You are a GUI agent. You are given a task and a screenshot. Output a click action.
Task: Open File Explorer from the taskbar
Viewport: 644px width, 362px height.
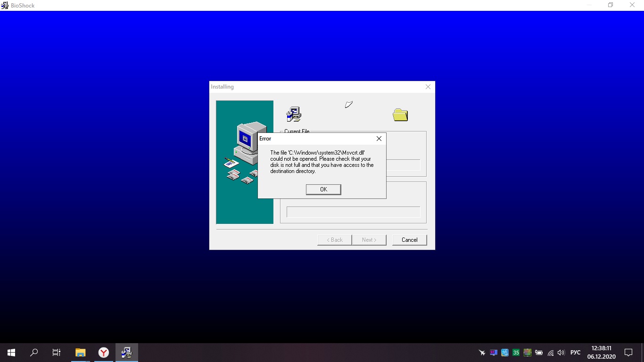click(x=81, y=352)
